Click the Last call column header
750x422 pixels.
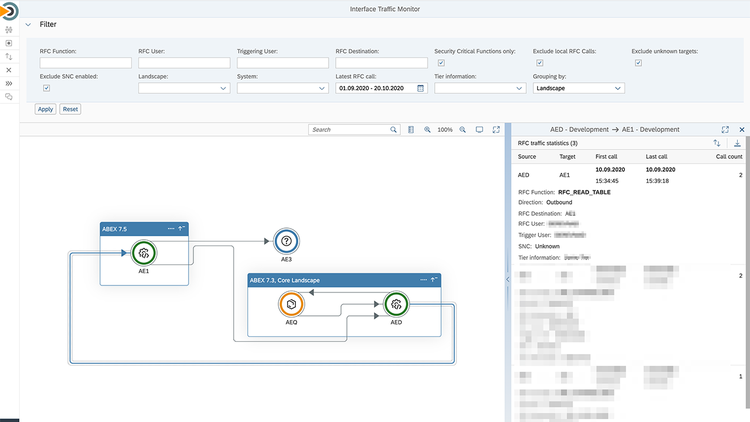656,156
